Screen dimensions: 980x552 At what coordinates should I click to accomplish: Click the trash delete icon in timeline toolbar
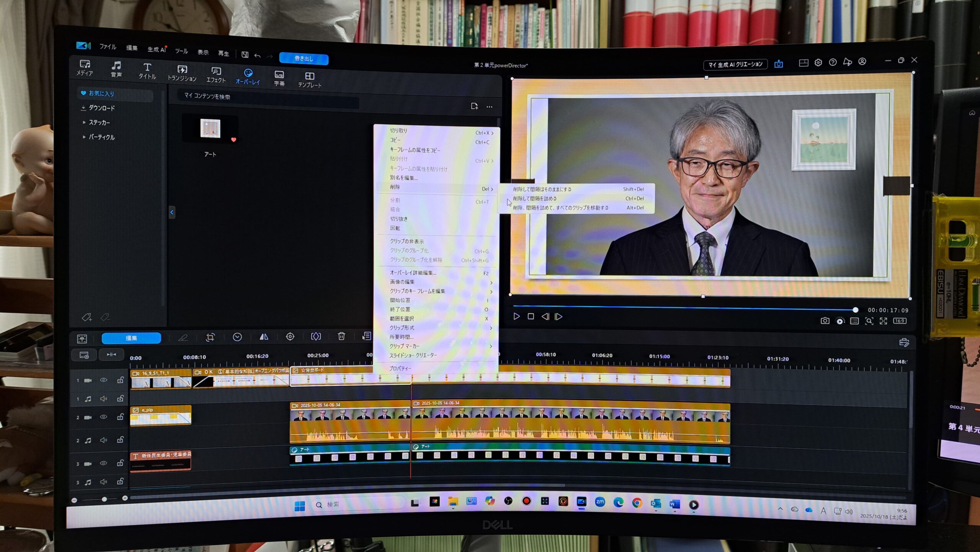(341, 336)
